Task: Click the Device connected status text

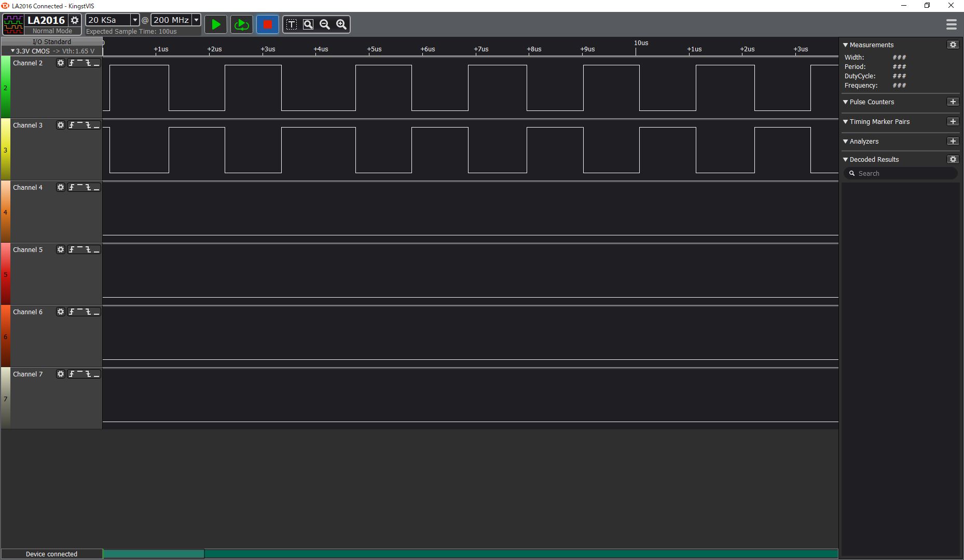Action: [51, 554]
